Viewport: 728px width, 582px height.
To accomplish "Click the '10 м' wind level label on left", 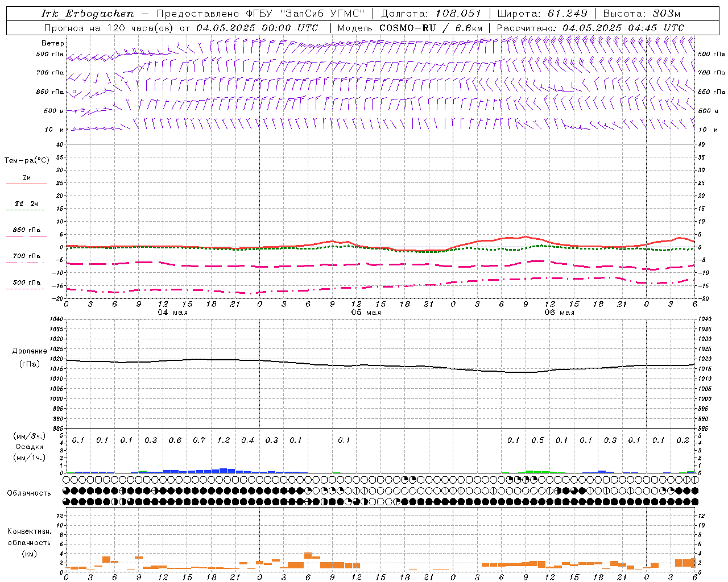I will (55, 130).
